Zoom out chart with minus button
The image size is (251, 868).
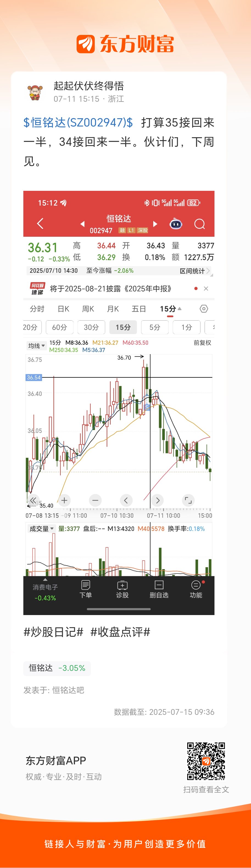tap(95, 500)
